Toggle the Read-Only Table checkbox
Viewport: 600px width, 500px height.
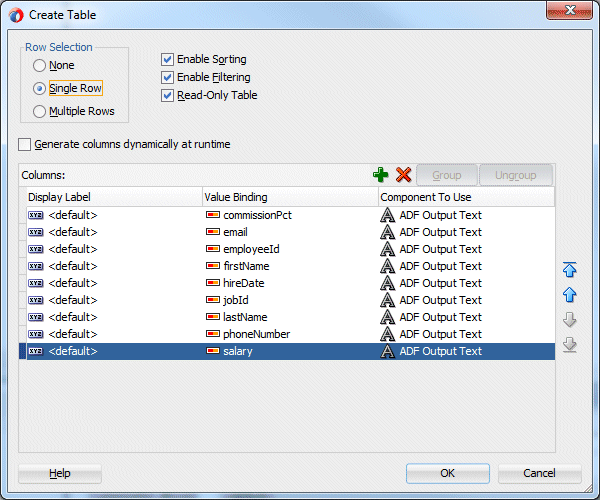point(167,95)
